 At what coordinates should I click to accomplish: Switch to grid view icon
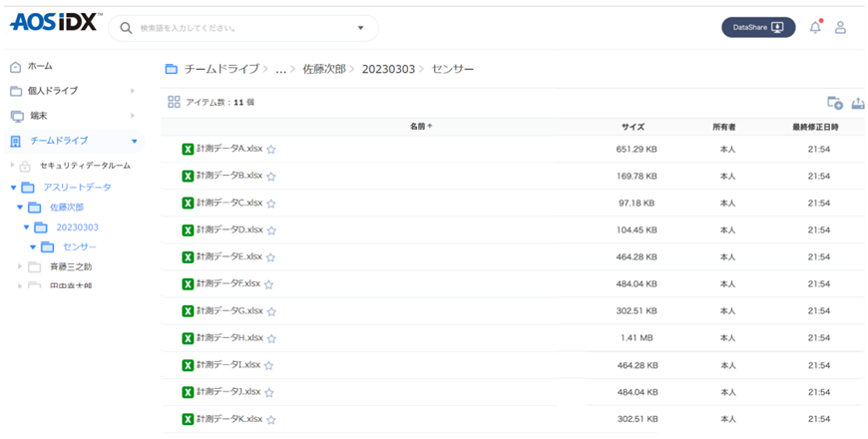pyautogui.click(x=174, y=102)
